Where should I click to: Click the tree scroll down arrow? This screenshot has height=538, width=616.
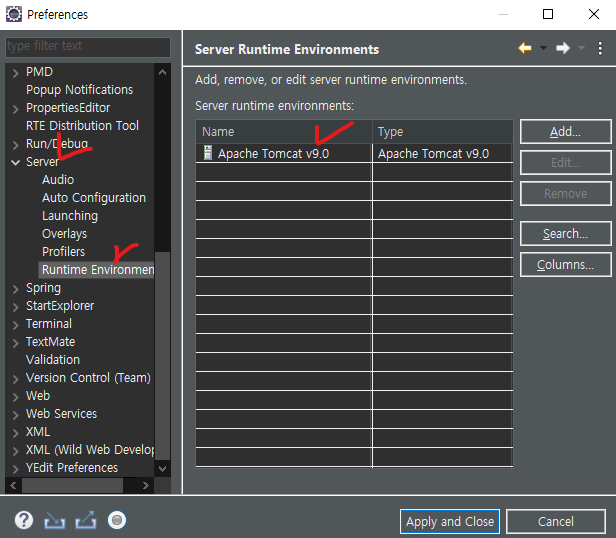(162, 468)
